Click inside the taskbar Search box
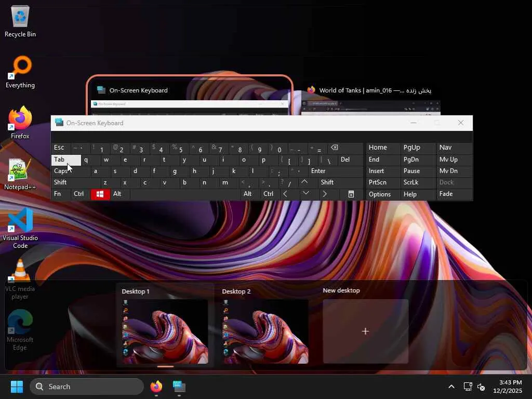This screenshot has height=399, width=532. pyautogui.click(x=87, y=387)
